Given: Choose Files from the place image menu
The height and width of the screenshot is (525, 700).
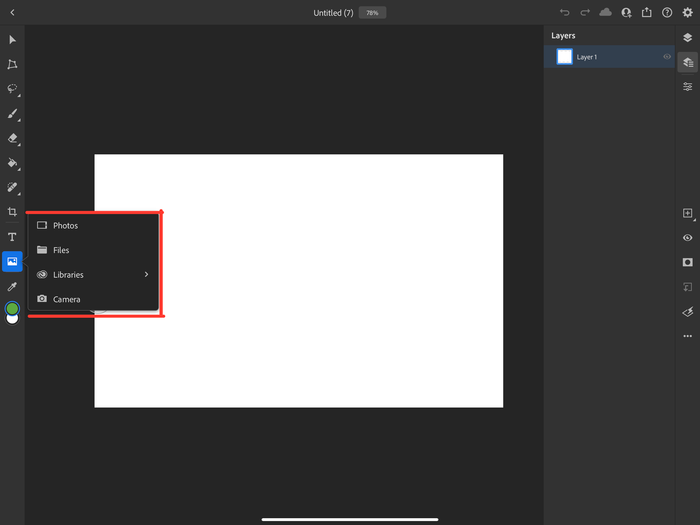Looking at the screenshot, I should tap(61, 250).
